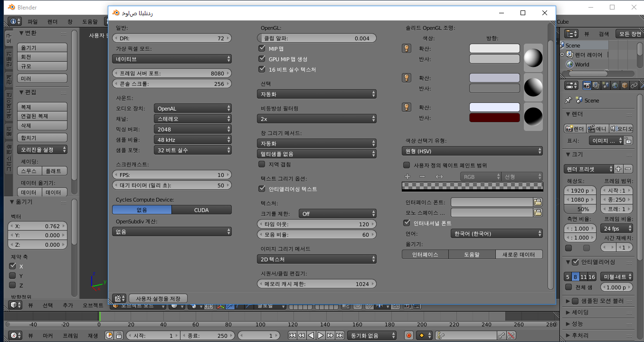Enable custom weight paint range checkbox
The image size is (644, 342).
pyautogui.click(x=407, y=165)
